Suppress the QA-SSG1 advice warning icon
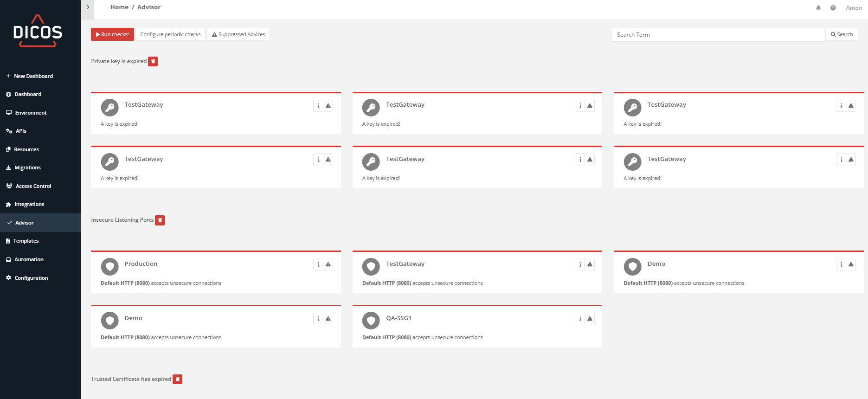Screen dimensions: 868x399 point(590,319)
